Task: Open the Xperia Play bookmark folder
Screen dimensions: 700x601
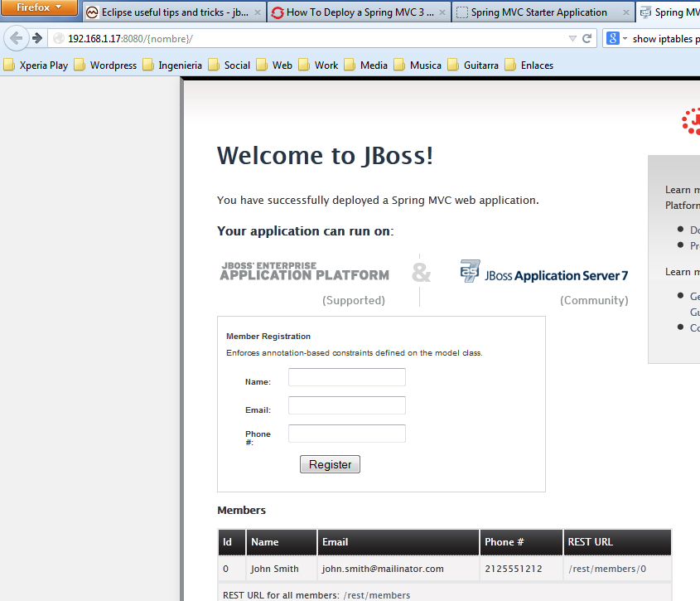Action: click(x=36, y=65)
